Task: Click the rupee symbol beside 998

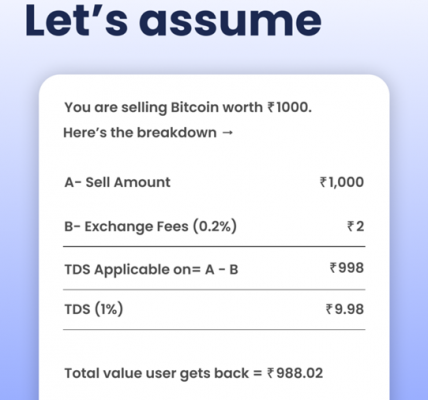Action: click(x=333, y=268)
